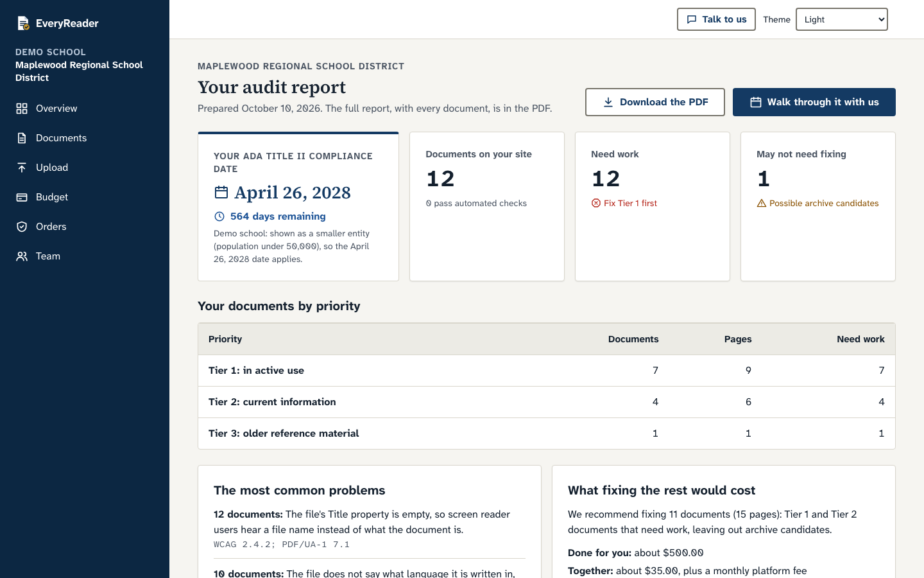
Task: Click Fix Tier 1 first text
Action: pyautogui.click(x=630, y=203)
